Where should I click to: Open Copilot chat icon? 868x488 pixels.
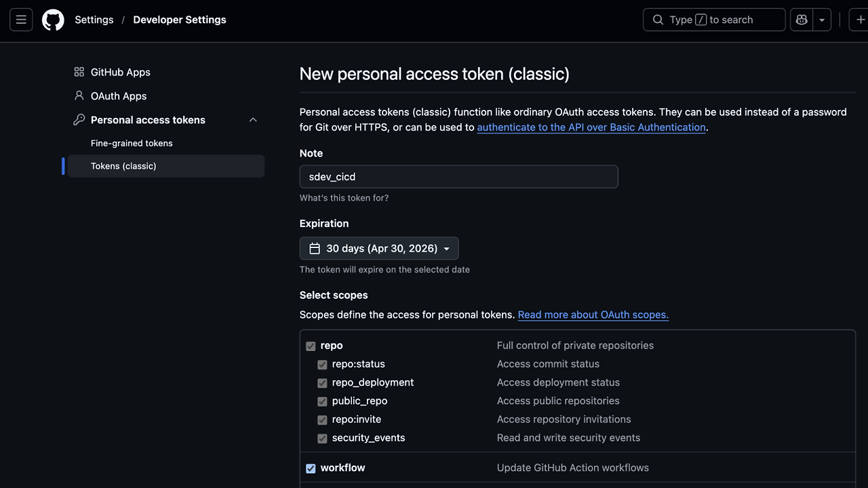point(802,20)
